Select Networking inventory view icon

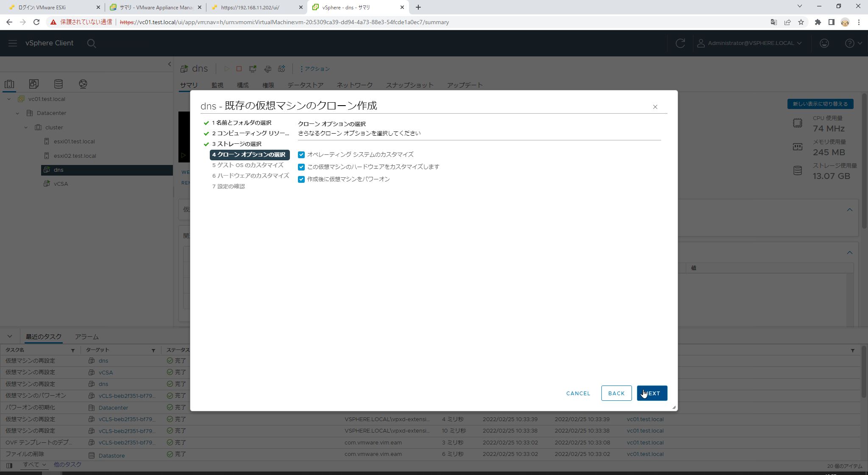tap(83, 84)
